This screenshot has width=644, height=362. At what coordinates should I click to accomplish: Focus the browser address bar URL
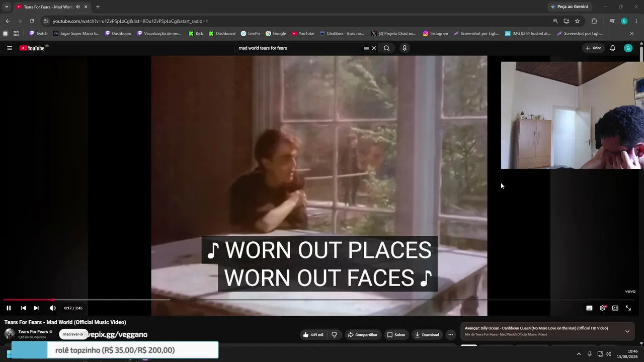pos(130,21)
